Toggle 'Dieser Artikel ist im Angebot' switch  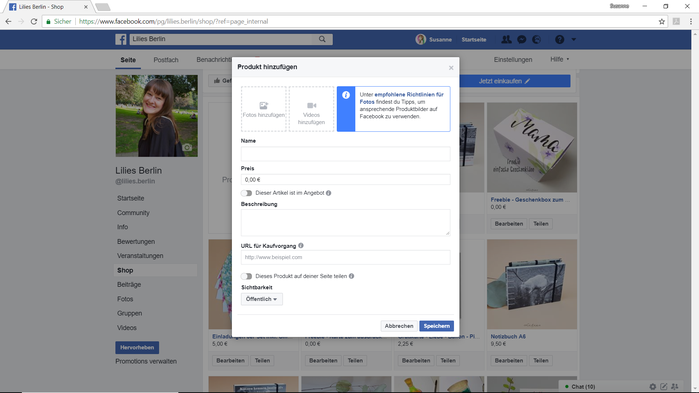click(x=247, y=193)
